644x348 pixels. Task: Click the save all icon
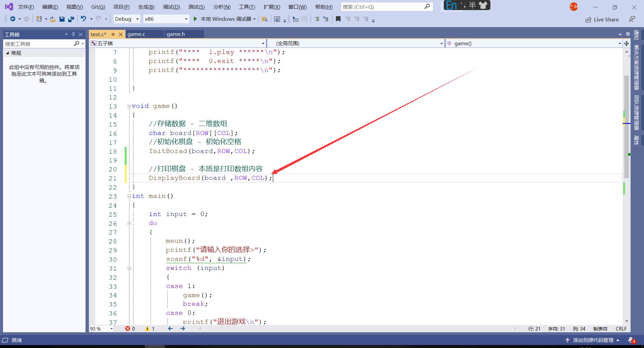point(71,19)
